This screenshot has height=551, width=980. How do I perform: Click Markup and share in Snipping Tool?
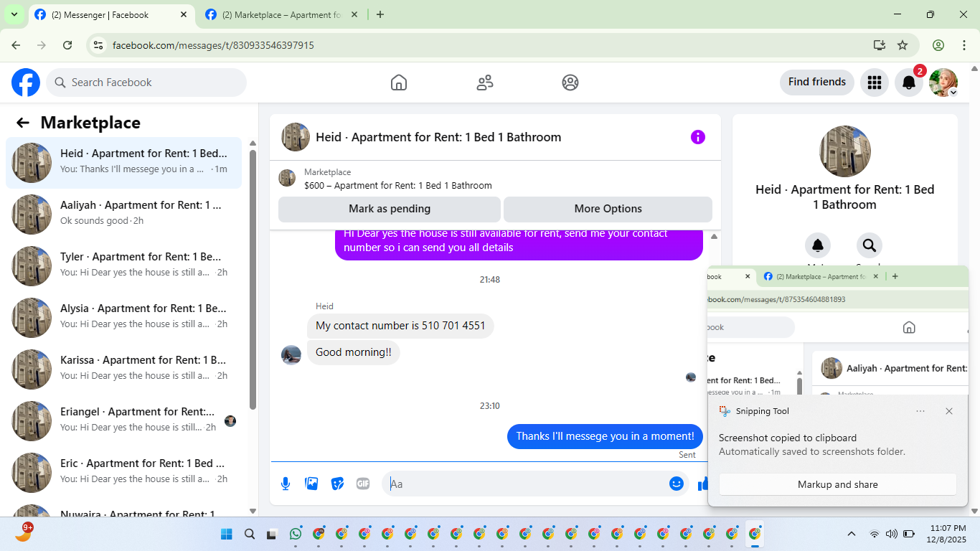838,484
